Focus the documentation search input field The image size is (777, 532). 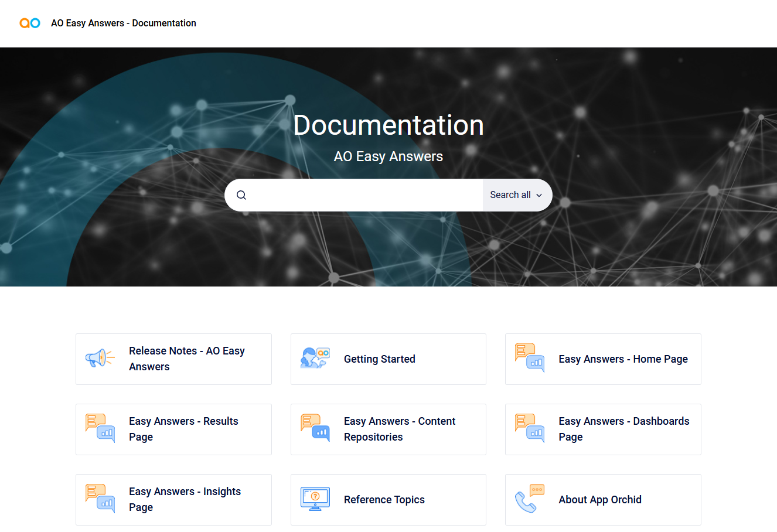tap(363, 195)
